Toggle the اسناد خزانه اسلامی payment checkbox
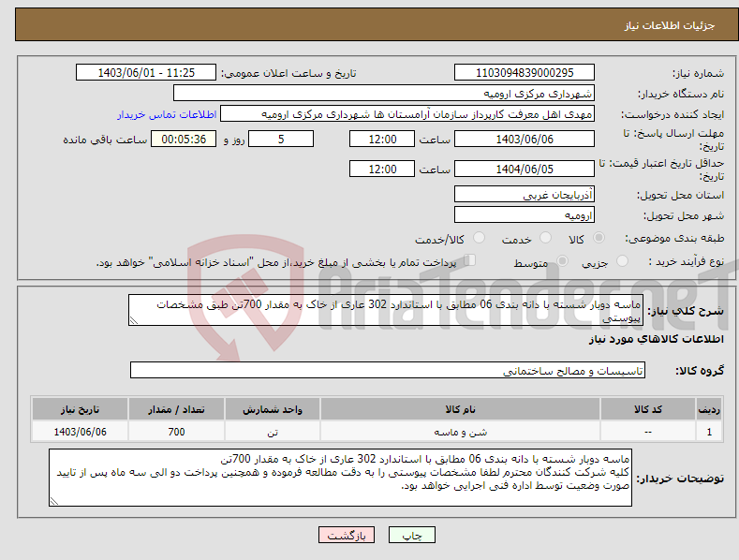This screenshot has height=560, width=739. pos(470,260)
